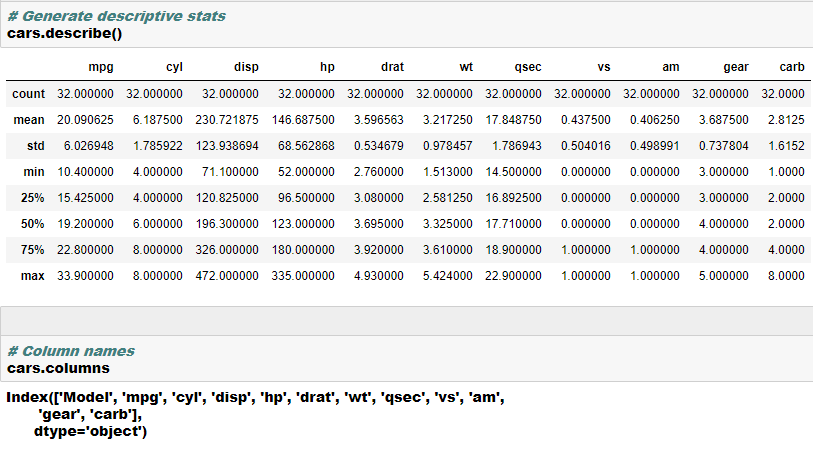Viewport: 813px width, 455px height.
Task: Click the mpg column header
Action: tap(101, 67)
